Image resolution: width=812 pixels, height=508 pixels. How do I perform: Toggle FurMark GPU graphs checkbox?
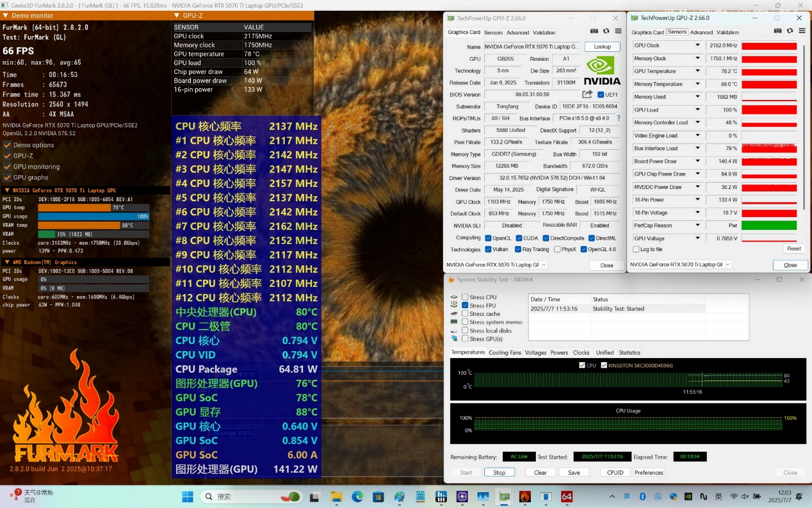pyautogui.click(x=7, y=177)
